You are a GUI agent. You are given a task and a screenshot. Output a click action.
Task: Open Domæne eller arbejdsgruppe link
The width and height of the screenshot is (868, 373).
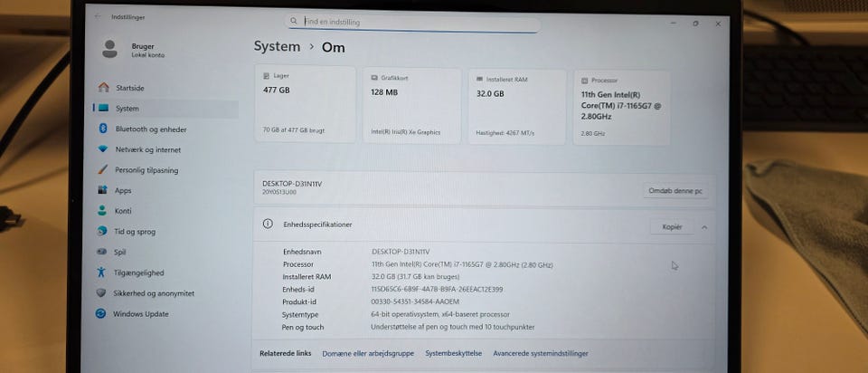tap(368, 353)
